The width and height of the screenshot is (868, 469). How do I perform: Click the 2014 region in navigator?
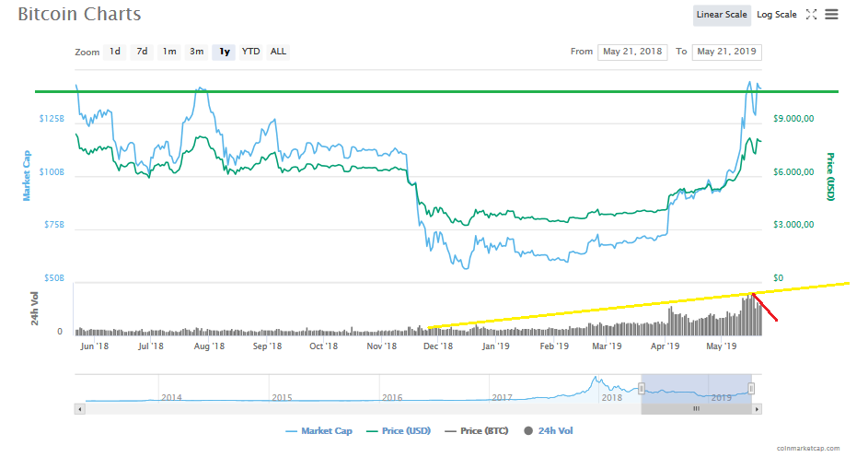pyautogui.click(x=171, y=397)
